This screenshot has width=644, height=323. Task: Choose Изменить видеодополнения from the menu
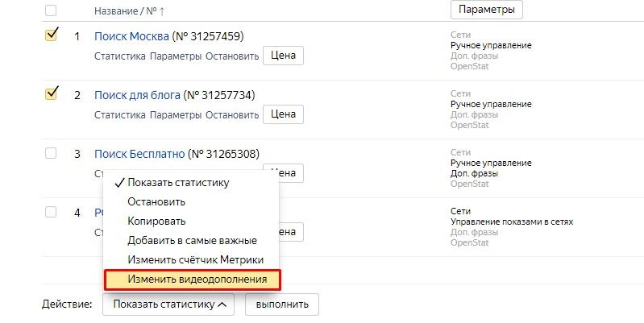tap(192, 280)
